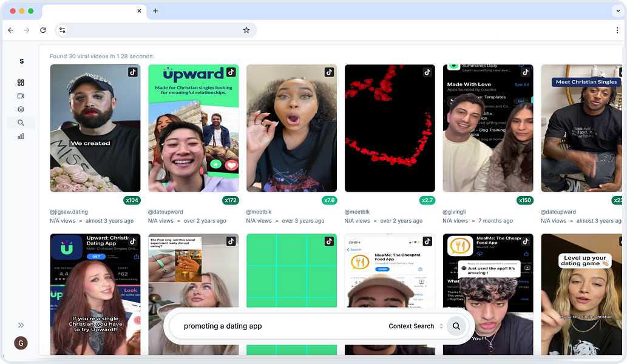Open site info icon in address bar
The image size is (627, 364).
point(62,30)
